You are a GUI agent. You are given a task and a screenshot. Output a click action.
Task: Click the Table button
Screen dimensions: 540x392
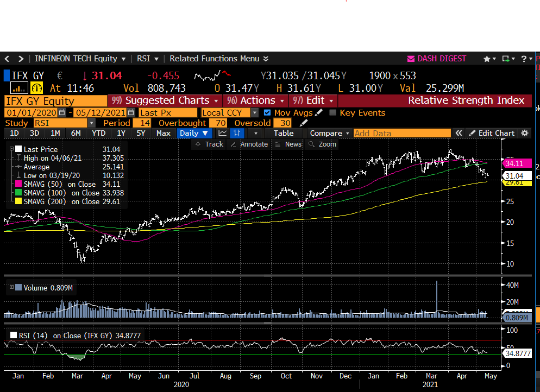pos(284,133)
